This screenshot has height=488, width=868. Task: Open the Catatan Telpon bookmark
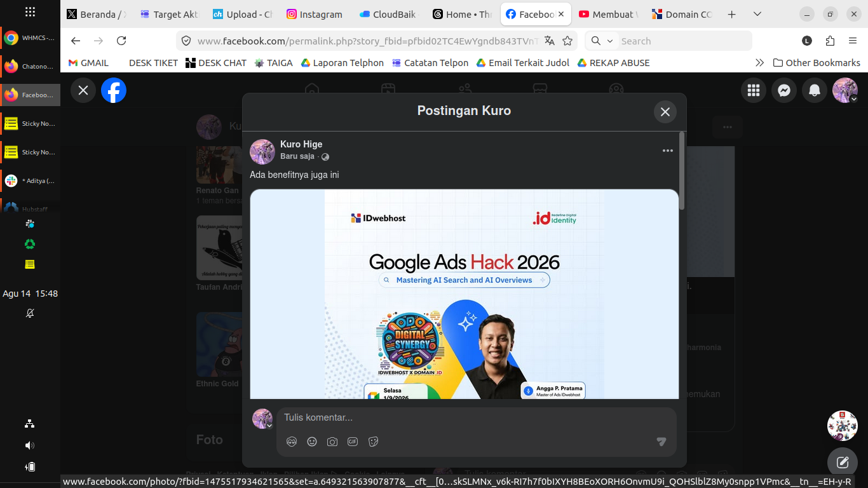click(x=430, y=63)
